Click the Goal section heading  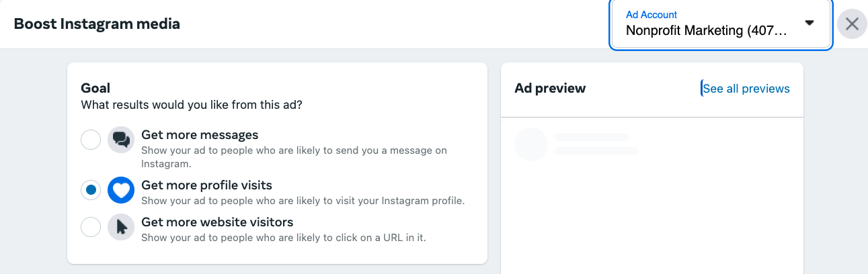(x=95, y=88)
